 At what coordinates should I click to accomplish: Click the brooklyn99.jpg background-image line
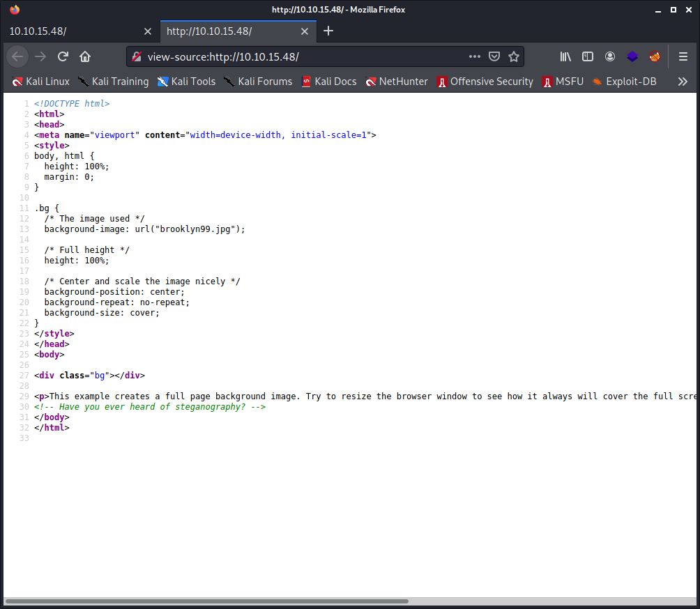pyautogui.click(x=144, y=229)
